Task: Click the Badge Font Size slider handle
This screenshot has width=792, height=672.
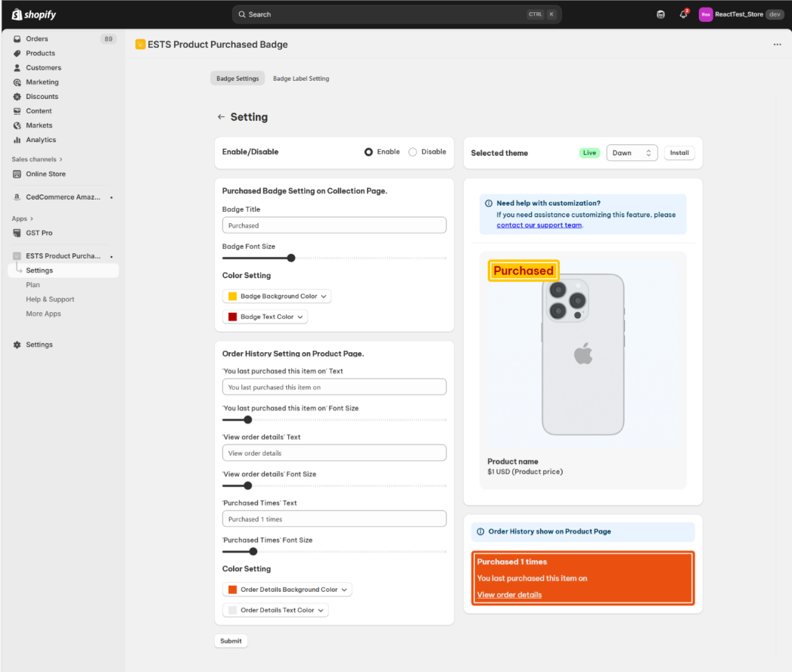Action: click(x=291, y=259)
